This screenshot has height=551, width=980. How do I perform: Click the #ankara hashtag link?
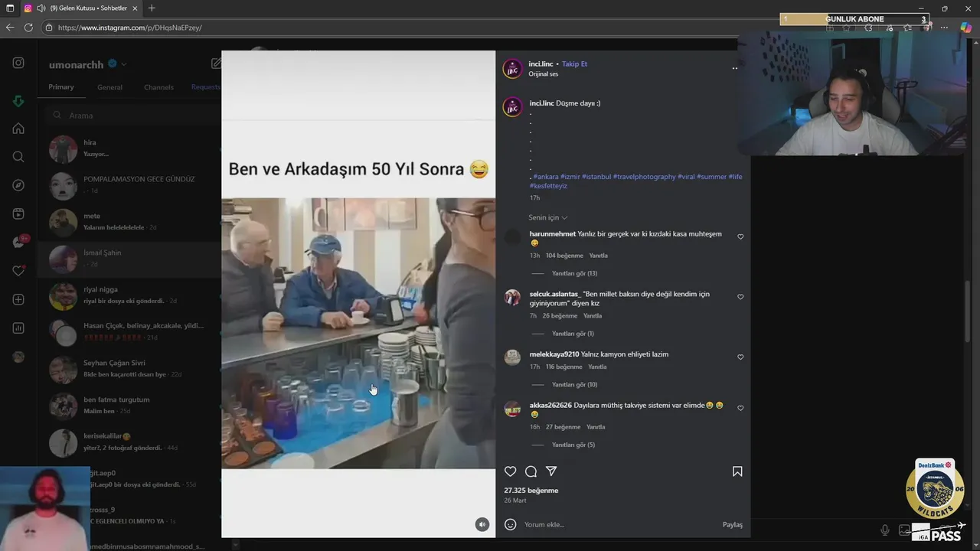pyautogui.click(x=546, y=177)
